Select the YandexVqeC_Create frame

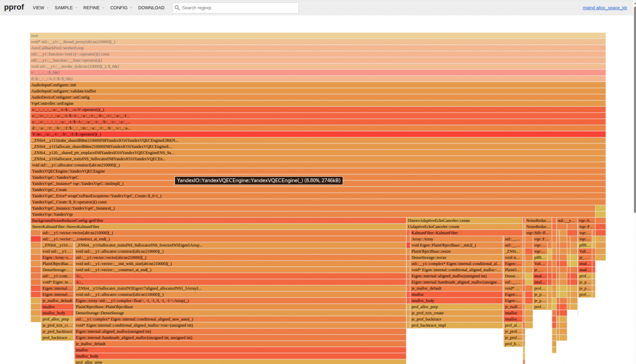pyautogui.click(x=318, y=190)
